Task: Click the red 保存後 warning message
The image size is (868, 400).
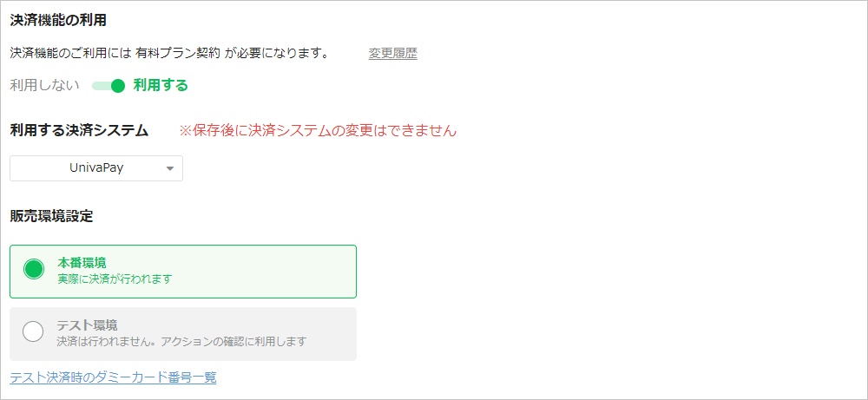Action: pyautogui.click(x=318, y=131)
